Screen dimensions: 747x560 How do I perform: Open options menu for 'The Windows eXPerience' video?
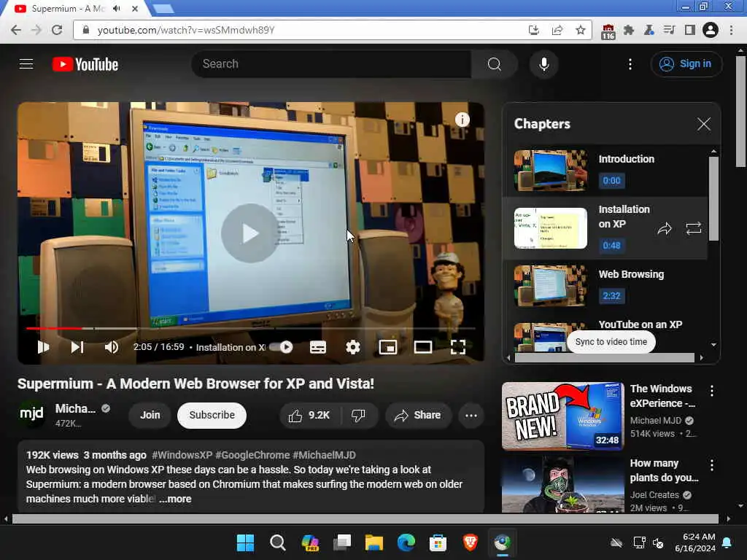point(712,391)
